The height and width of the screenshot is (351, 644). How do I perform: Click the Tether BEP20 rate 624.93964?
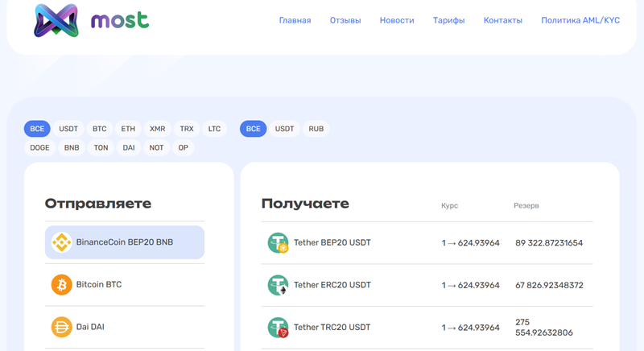tap(470, 243)
